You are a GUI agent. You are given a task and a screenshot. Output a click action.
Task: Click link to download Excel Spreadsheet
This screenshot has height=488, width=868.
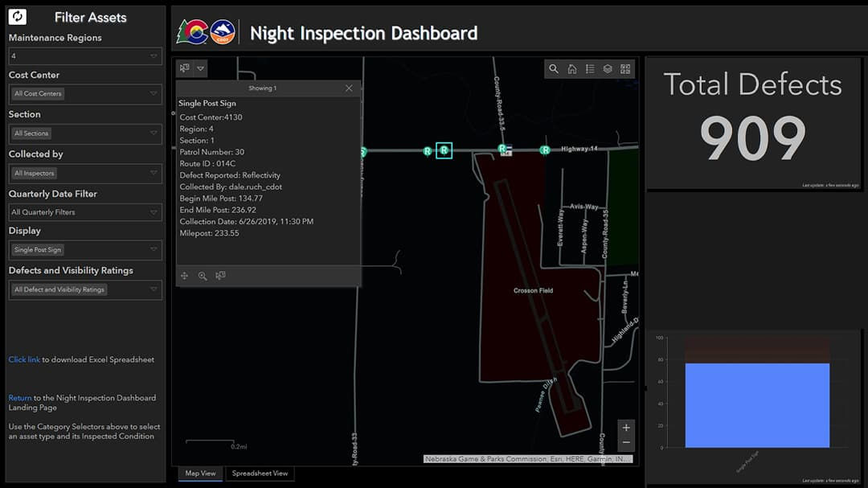coord(24,359)
